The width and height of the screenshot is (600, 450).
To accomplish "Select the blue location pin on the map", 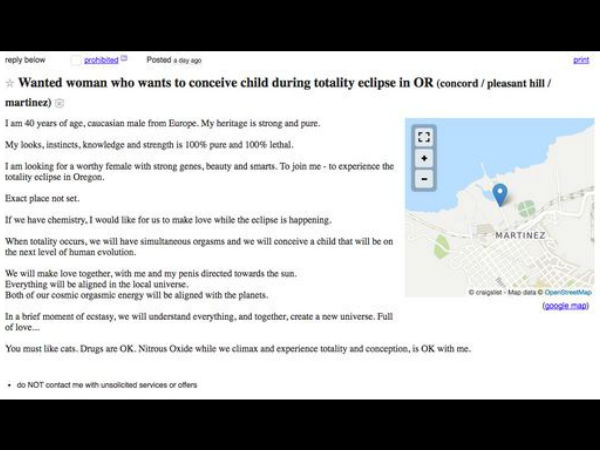I will (500, 194).
